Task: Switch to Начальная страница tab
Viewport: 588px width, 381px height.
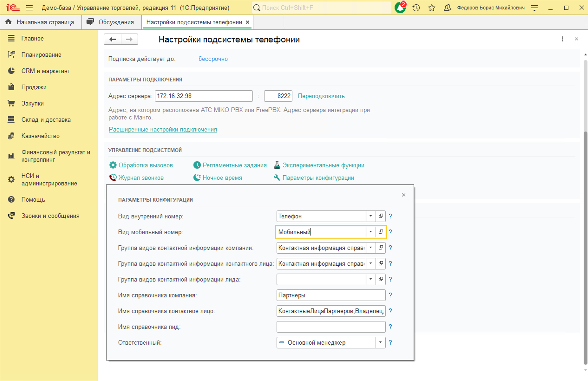Action: (41, 22)
